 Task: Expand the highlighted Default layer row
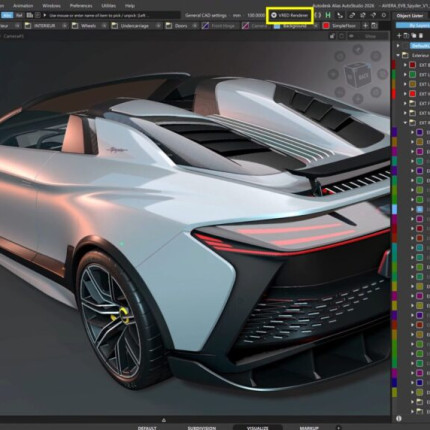point(398,46)
